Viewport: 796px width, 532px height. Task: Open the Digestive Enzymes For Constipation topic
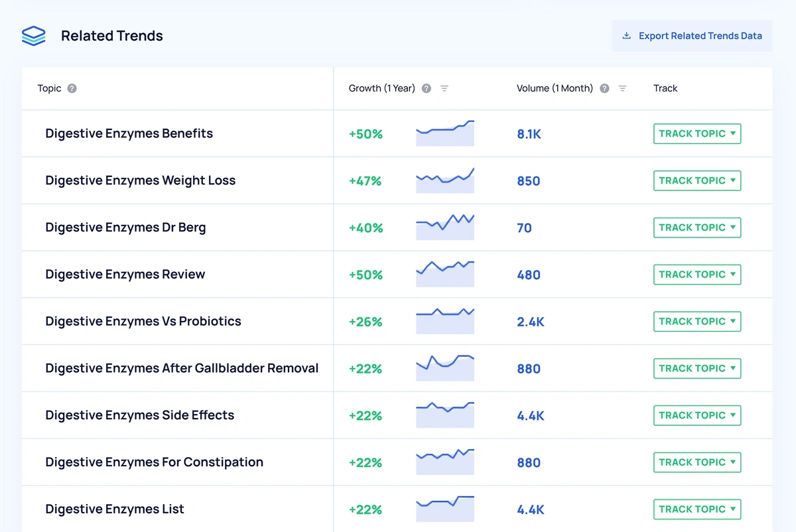point(155,462)
